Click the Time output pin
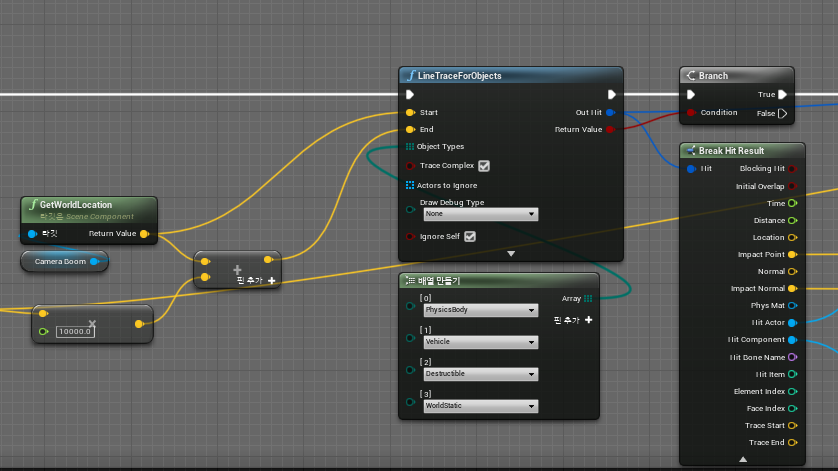 click(x=793, y=203)
